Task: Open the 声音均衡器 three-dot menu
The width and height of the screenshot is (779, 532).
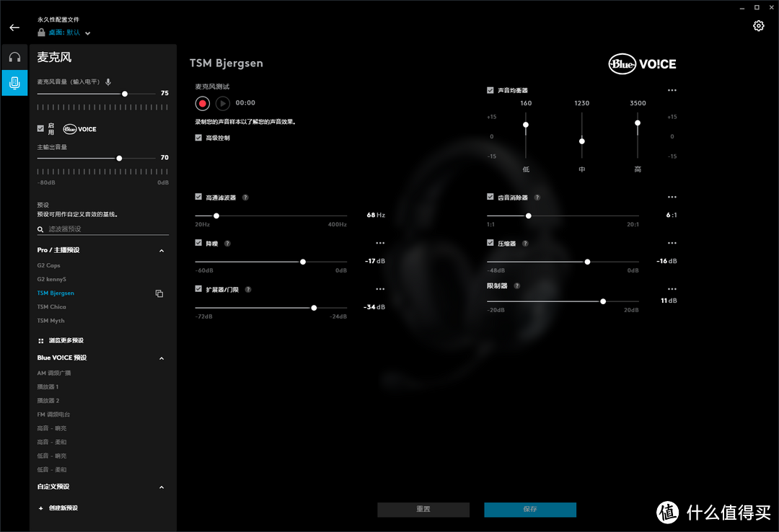Action: [672, 90]
